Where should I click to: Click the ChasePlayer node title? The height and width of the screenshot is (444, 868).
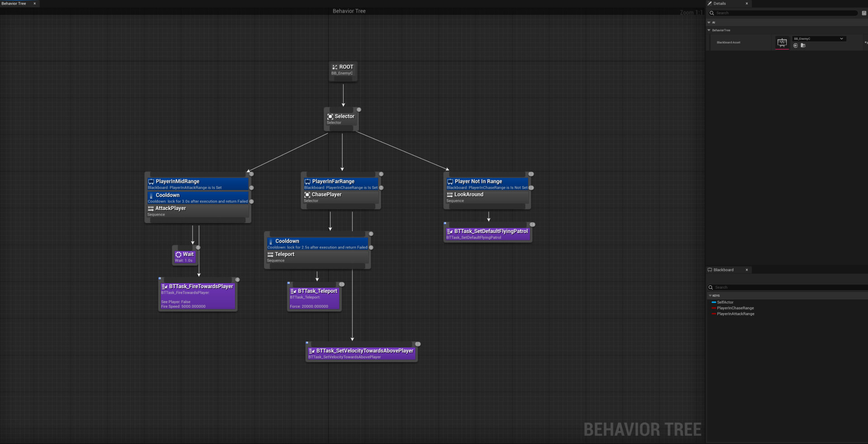326,195
